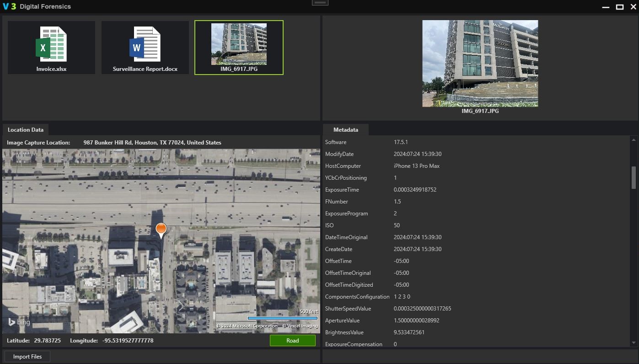The width and height of the screenshot is (639, 364).
Task: Open the Metadata tab
Action: 345,130
